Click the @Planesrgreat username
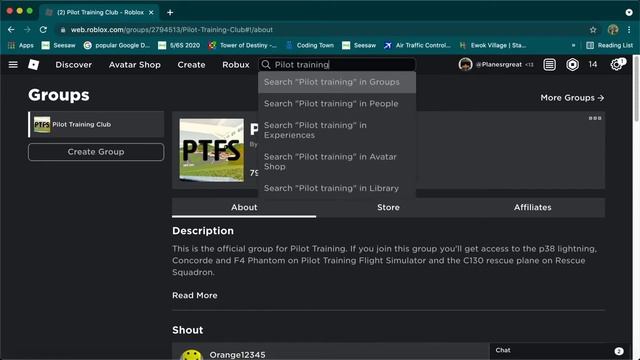The height and width of the screenshot is (360, 640). coord(499,64)
